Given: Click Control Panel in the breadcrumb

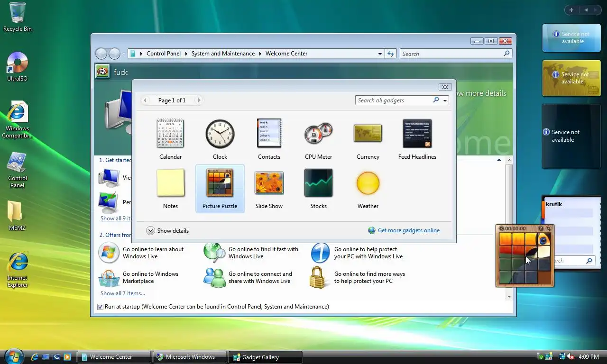Looking at the screenshot, I should coord(164,54).
